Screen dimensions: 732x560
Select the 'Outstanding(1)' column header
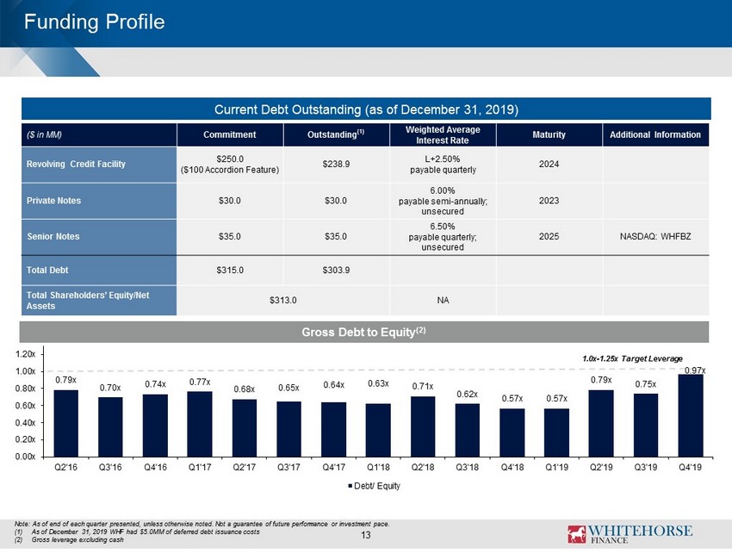point(336,134)
